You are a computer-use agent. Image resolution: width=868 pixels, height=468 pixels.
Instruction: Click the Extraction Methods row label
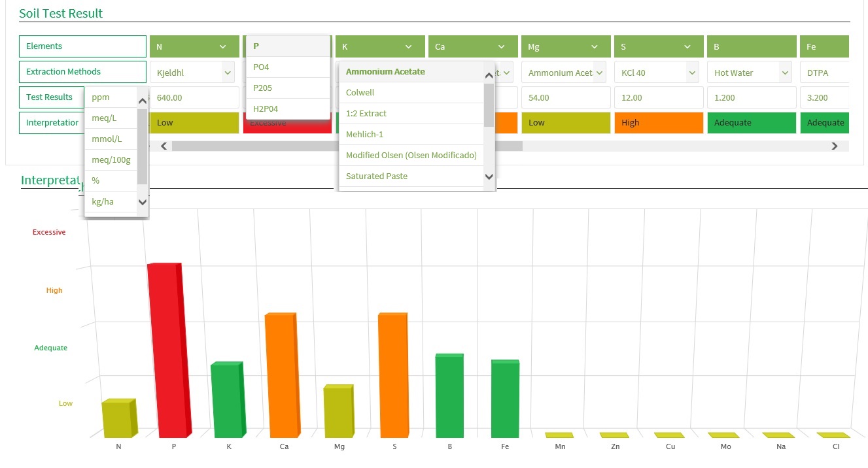click(82, 72)
